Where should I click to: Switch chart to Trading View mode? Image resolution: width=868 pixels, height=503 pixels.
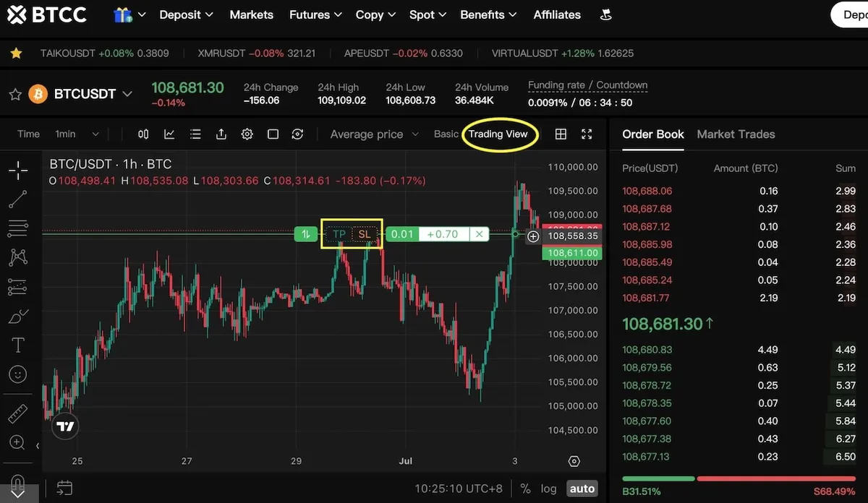(498, 134)
